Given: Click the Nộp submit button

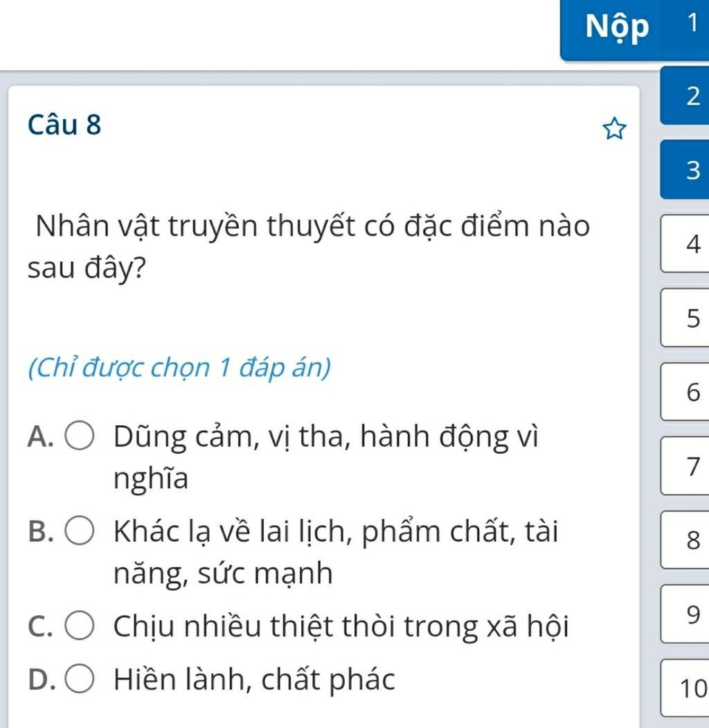Looking at the screenshot, I should (617, 28).
